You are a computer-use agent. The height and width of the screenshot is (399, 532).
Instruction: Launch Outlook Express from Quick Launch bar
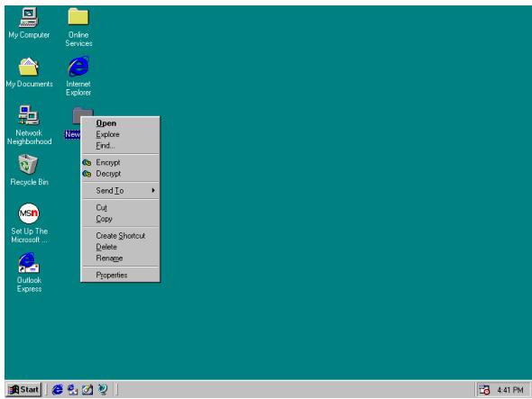(72, 389)
